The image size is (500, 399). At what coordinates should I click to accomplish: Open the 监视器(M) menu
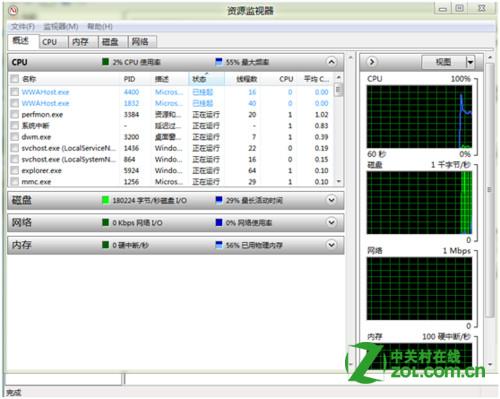[x=61, y=27]
